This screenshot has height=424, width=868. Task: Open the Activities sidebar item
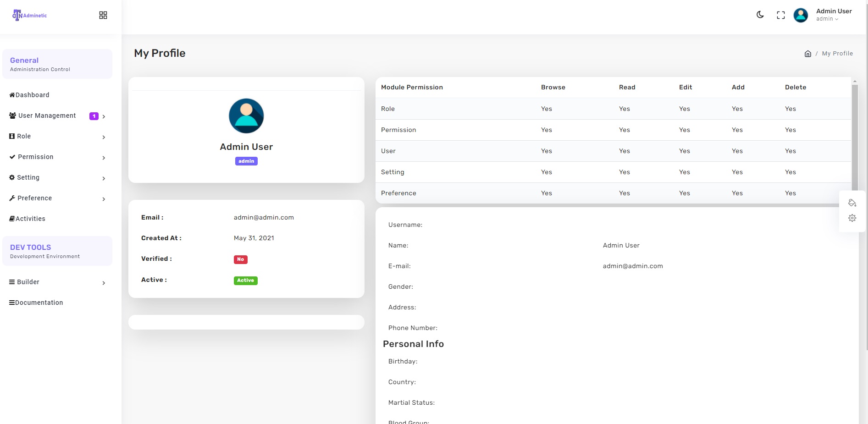[30, 219]
